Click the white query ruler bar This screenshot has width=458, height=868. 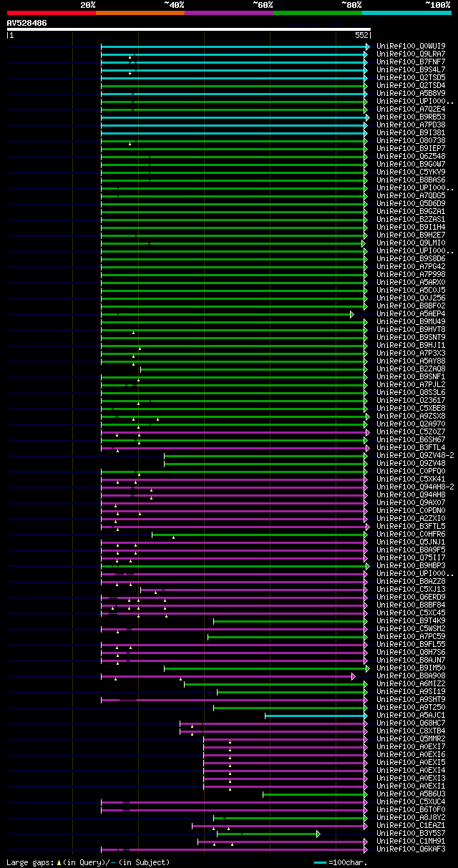pyautogui.click(x=188, y=29)
